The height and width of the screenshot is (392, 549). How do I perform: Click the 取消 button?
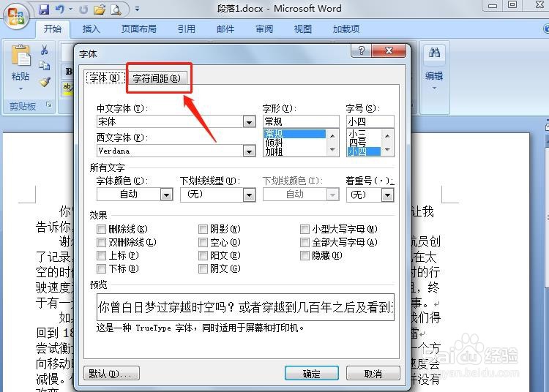(x=373, y=374)
